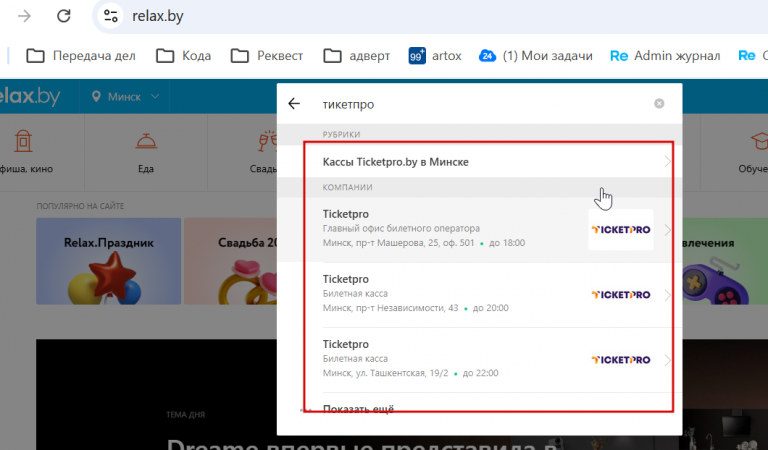Go back with search panel arrow

tap(294, 103)
